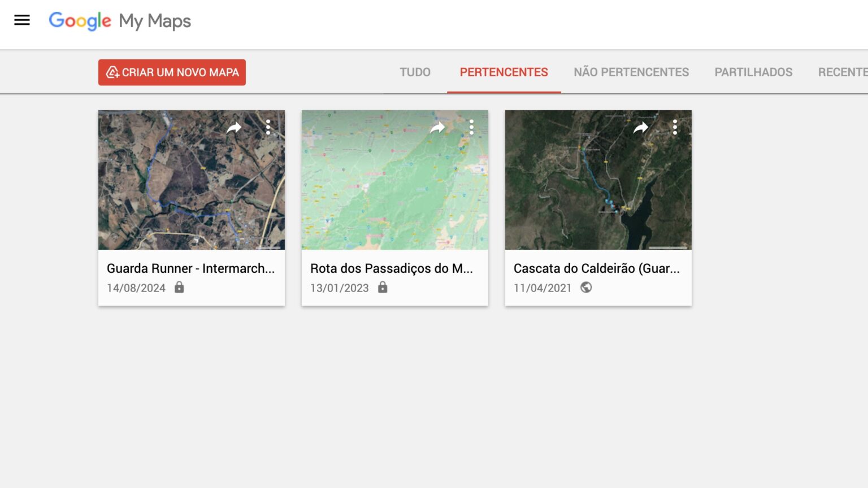This screenshot has width=868, height=488.
Task: Share the Guarda Runner map
Action: [233, 128]
